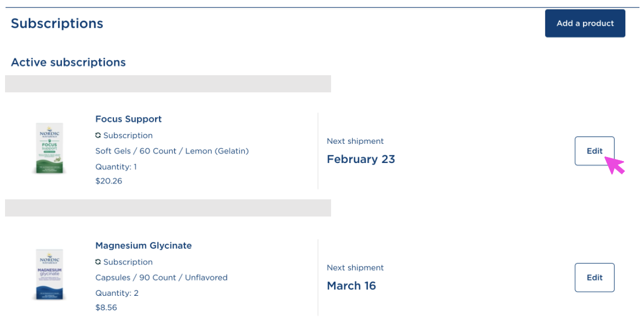Click the February 23 shipment date

[x=361, y=159]
